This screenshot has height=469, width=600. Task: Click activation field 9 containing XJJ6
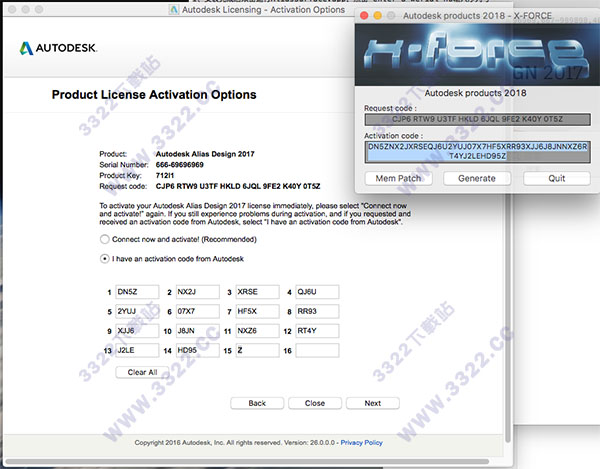(137, 331)
